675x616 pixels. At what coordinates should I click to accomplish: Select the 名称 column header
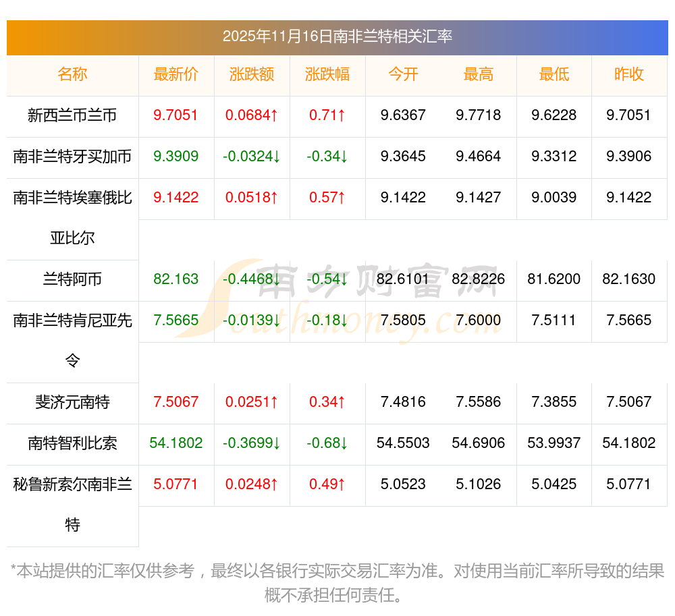click(x=72, y=74)
